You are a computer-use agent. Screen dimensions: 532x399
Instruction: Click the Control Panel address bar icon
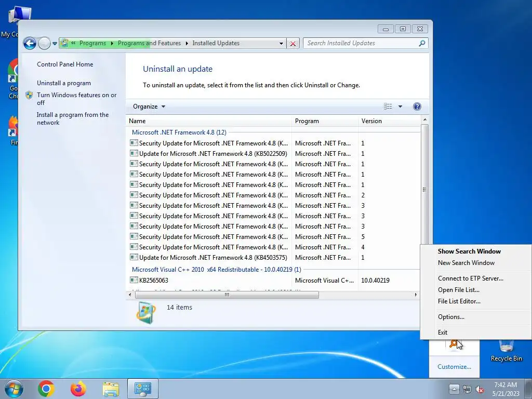[x=64, y=43]
